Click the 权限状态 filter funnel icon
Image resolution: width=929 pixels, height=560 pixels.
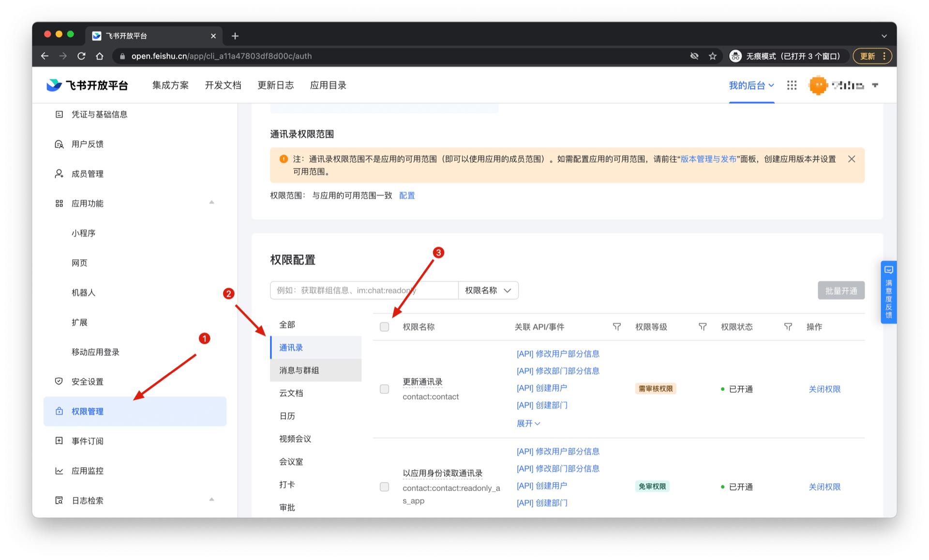[x=788, y=327]
